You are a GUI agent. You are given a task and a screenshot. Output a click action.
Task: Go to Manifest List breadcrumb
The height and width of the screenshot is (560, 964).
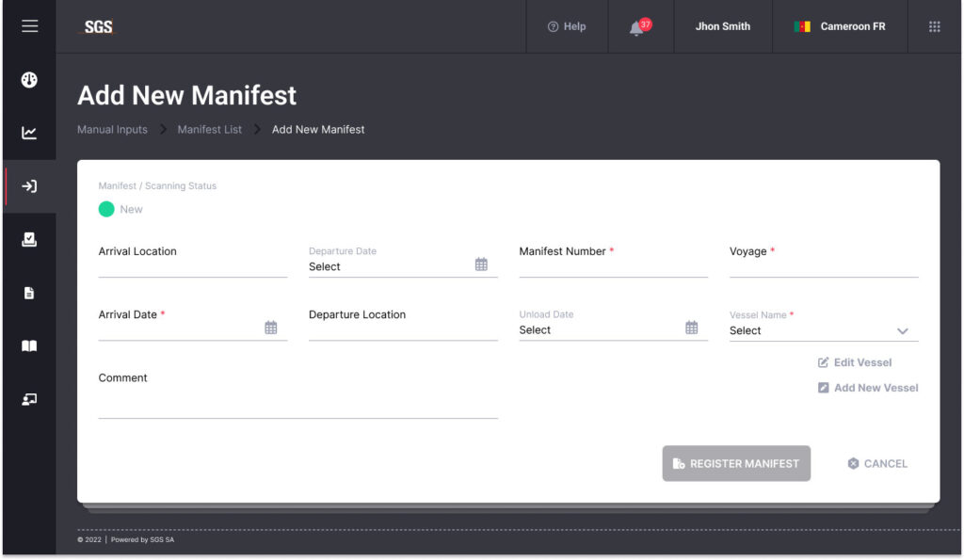point(210,130)
